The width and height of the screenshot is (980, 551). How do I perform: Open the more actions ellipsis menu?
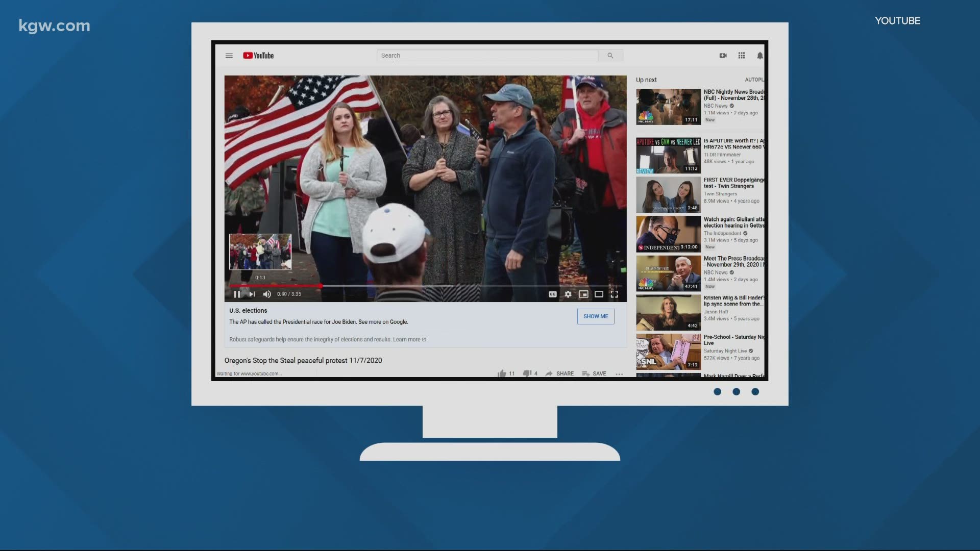[x=619, y=374]
